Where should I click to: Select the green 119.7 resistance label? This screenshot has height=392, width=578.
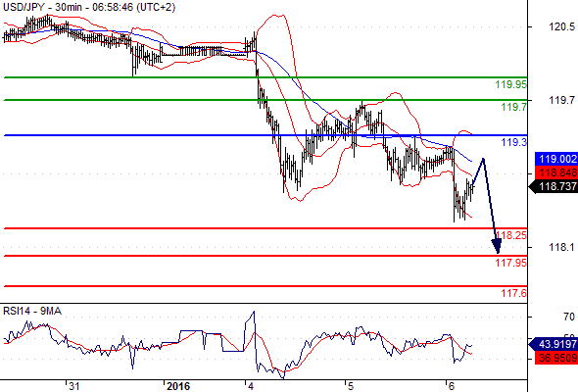tap(514, 107)
